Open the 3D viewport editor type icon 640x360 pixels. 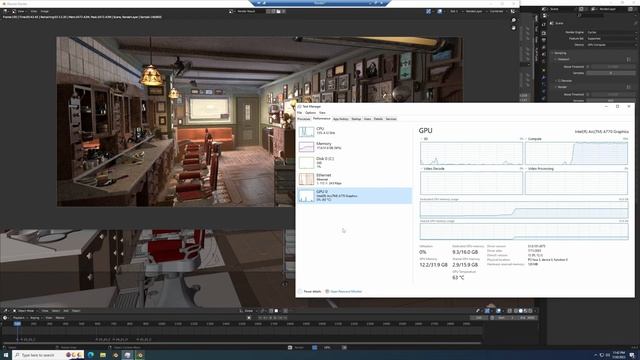tap(5, 311)
